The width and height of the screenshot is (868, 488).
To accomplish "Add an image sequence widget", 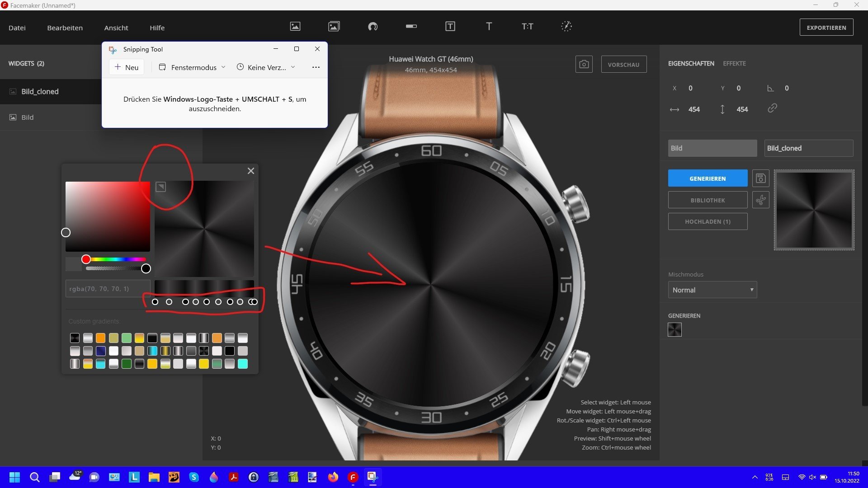I will tap(334, 27).
